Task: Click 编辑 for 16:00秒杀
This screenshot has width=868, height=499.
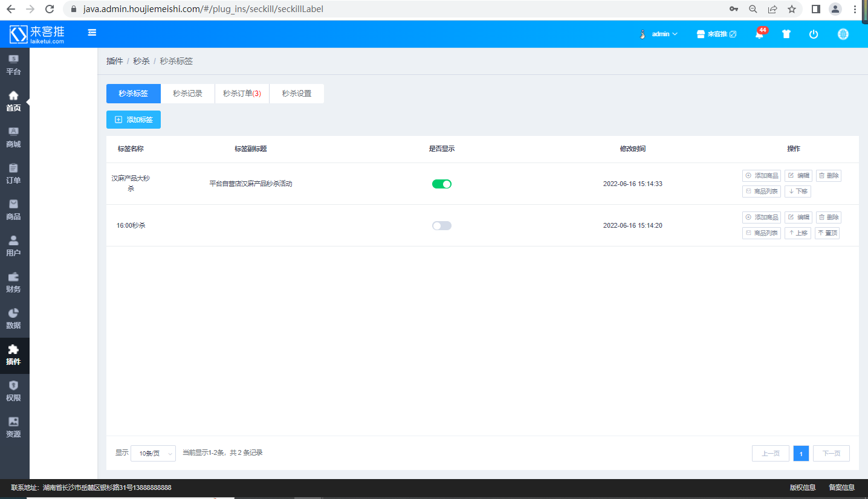Action: click(798, 217)
